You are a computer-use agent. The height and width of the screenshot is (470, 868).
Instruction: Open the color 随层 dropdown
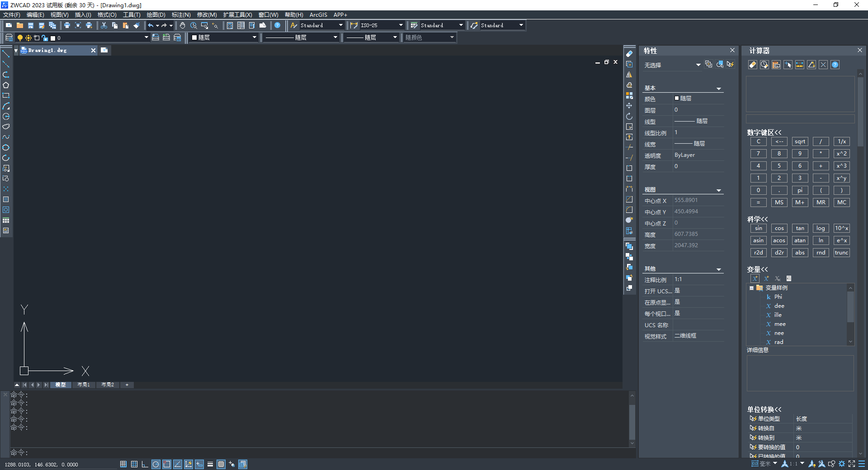click(254, 38)
